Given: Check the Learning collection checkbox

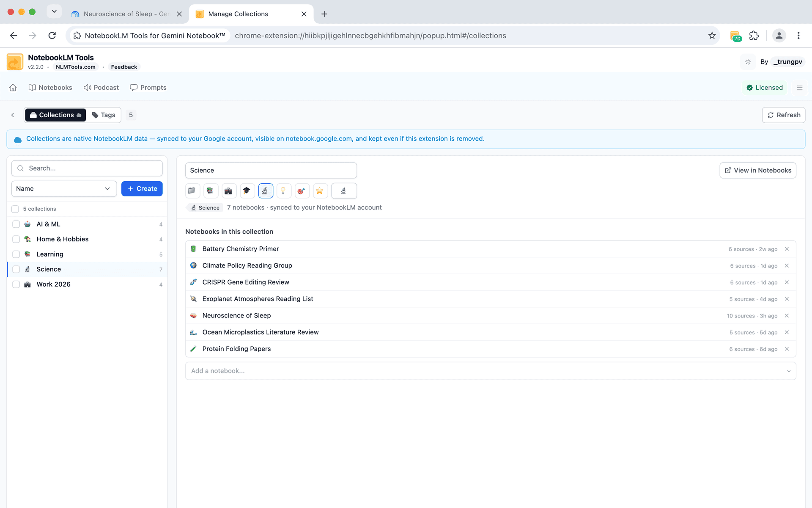Looking at the screenshot, I should click(16, 254).
